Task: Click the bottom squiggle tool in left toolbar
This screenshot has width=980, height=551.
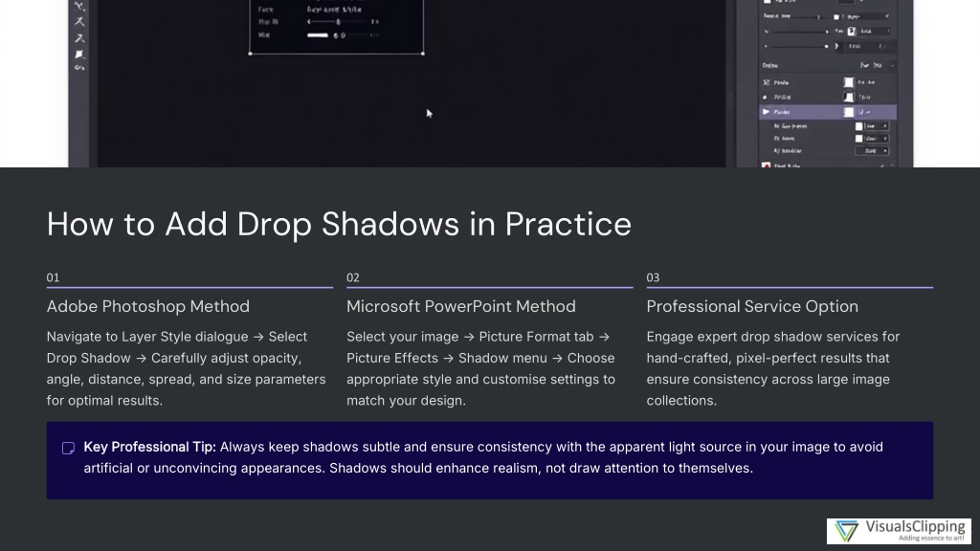Action: pyautogui.click(x=79, y=68)
